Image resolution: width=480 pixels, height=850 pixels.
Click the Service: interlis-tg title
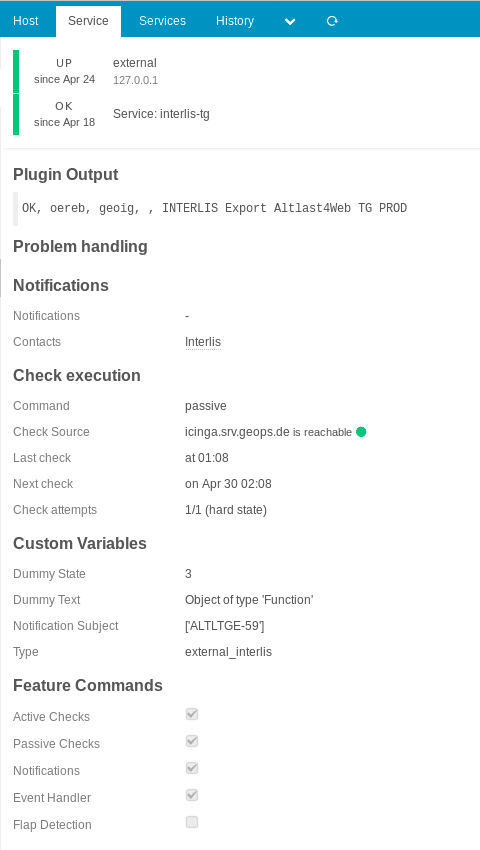point(161,114)
